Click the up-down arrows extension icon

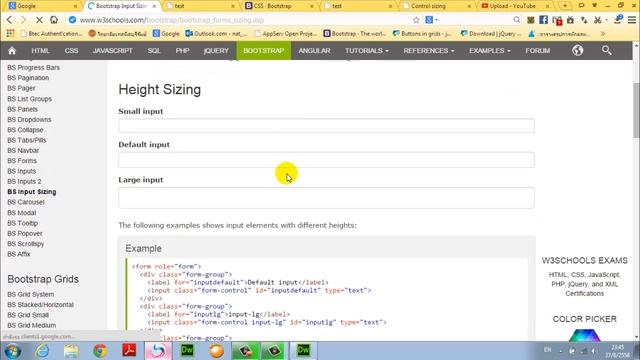pos(584,20)
